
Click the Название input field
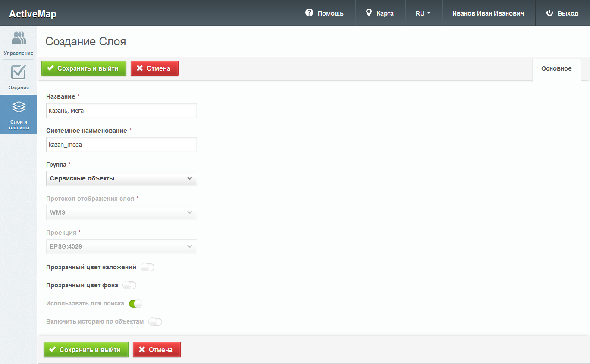coord(121,111)
